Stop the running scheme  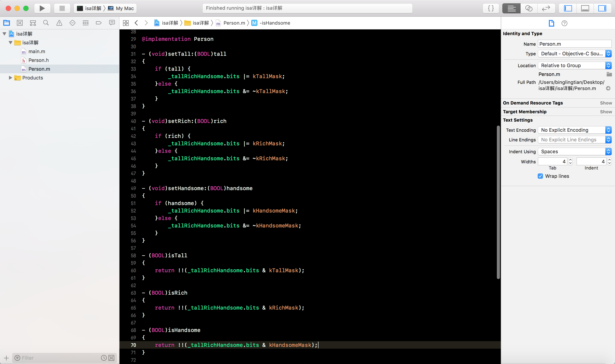(x=62, y=8)
